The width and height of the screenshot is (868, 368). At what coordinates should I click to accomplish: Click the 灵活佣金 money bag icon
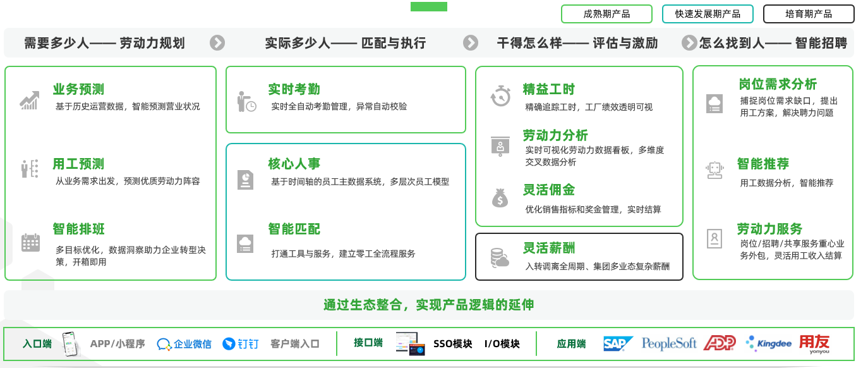point(500,199)
